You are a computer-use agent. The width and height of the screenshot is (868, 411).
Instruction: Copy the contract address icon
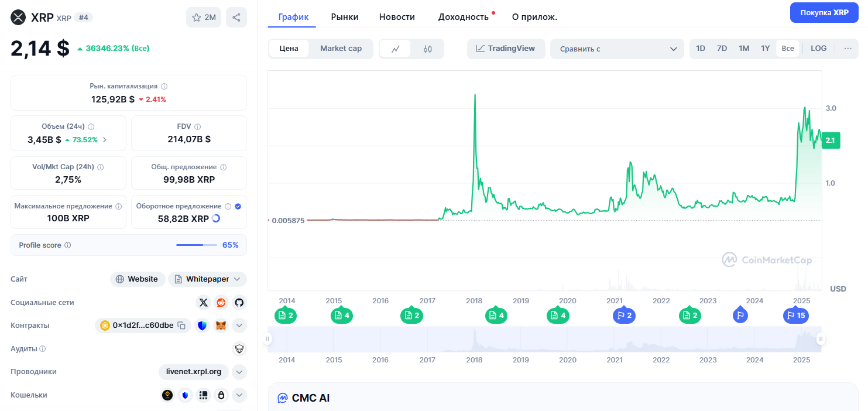181,326
